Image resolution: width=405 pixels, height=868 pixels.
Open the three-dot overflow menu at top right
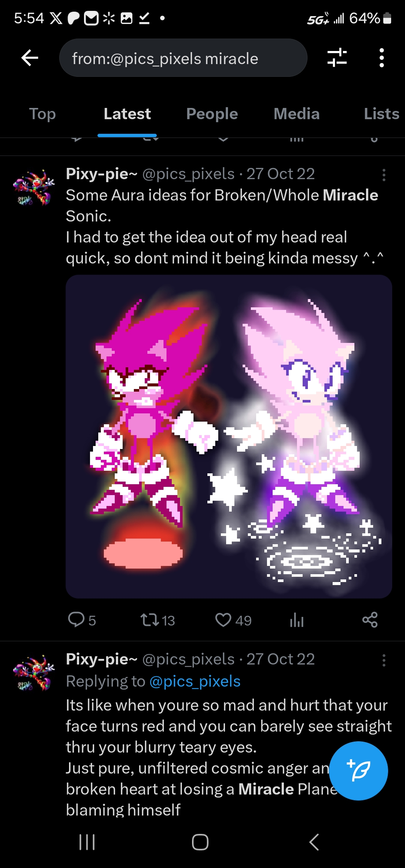(381, 58)
